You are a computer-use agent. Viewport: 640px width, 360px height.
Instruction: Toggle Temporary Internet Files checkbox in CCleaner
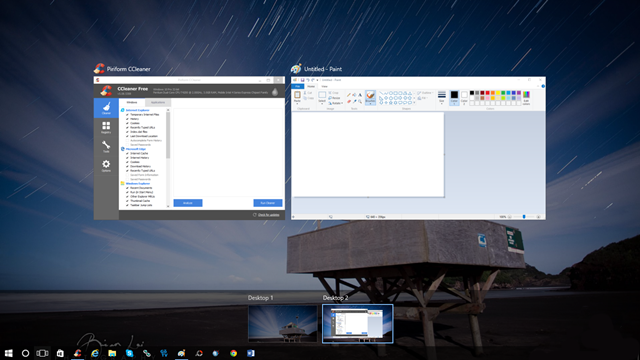click(127, 115)
